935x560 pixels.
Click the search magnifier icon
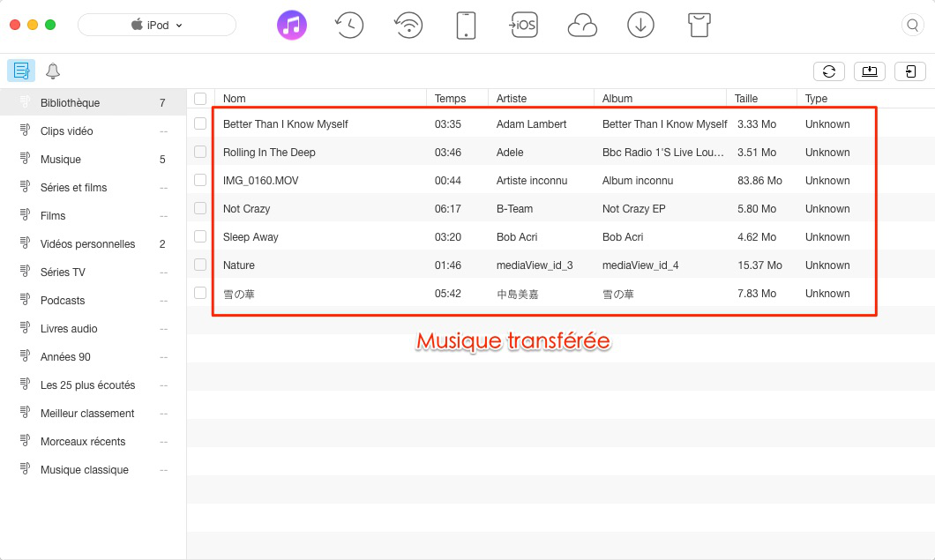pyautogui.click(x=912, y=25)
